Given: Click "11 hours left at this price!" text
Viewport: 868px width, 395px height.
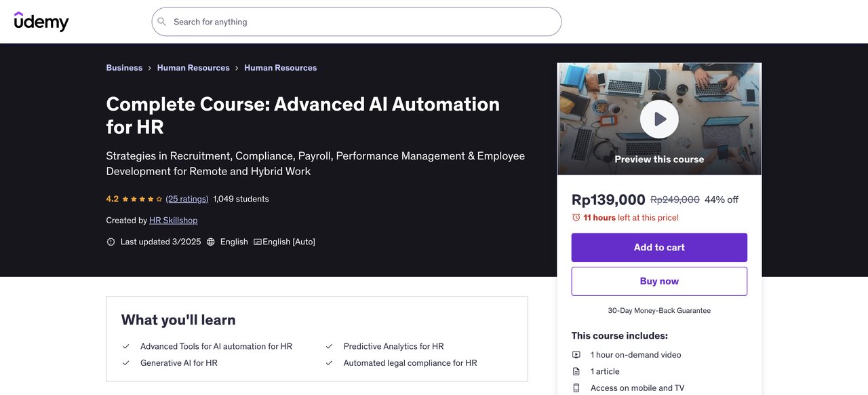Looking at the screenshot, I should tap(631, 218).
